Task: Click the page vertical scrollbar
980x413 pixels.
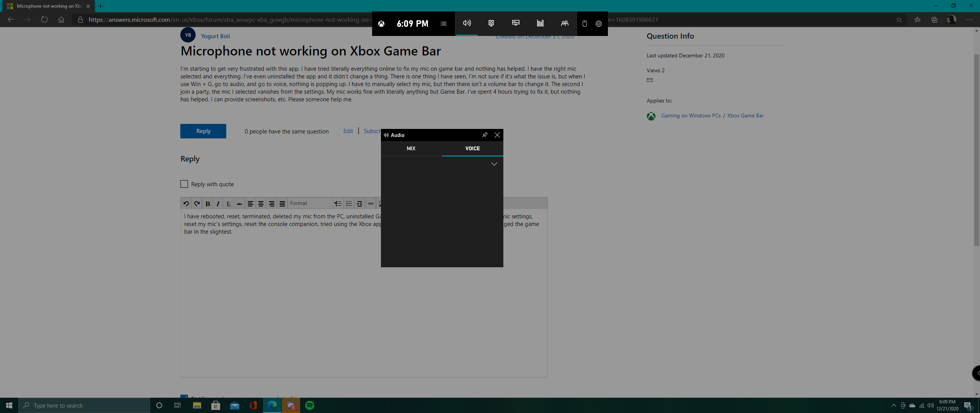Action: point(976,150)
